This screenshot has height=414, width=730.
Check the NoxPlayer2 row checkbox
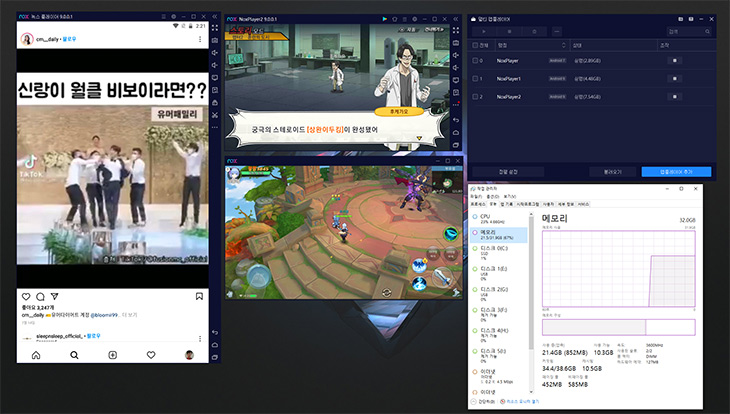point(475,97)
